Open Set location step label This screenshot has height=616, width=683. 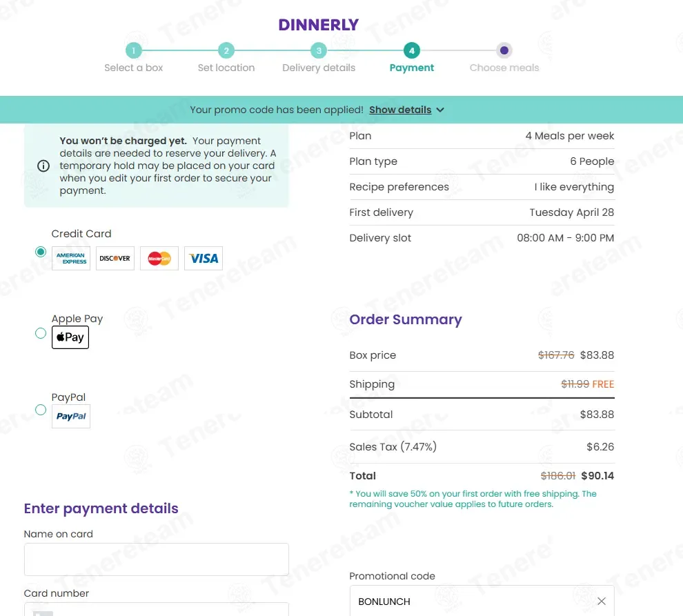pyautogui.click(x=226, y=68)
